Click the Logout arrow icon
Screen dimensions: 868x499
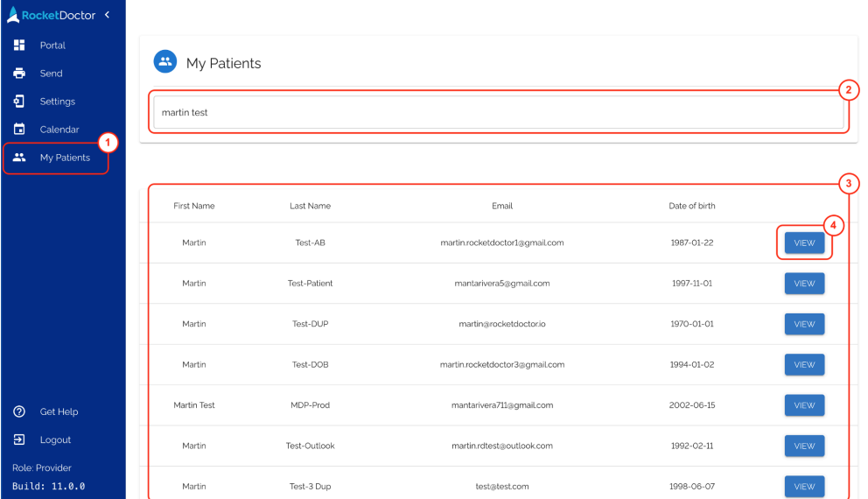(x=19, y=439)
